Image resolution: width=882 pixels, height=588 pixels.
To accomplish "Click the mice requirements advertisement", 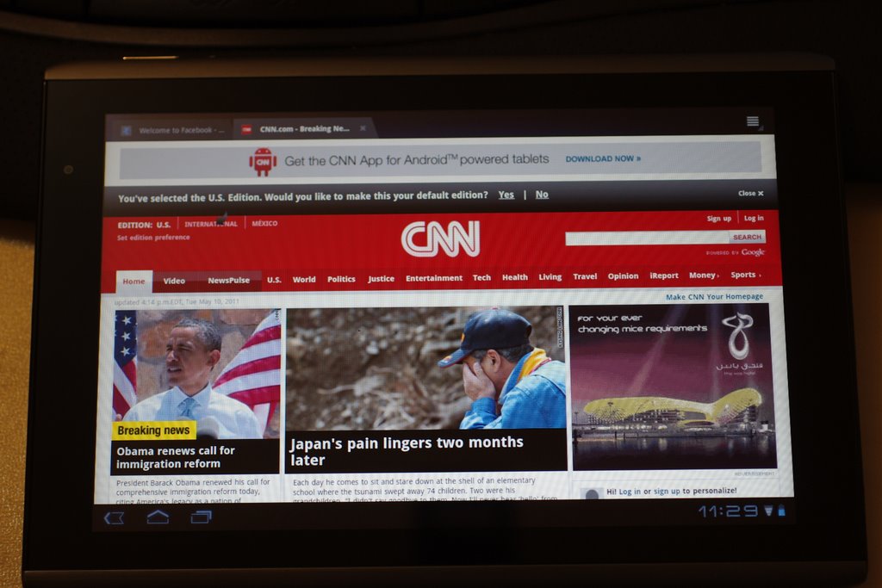I will click(674, 388).
